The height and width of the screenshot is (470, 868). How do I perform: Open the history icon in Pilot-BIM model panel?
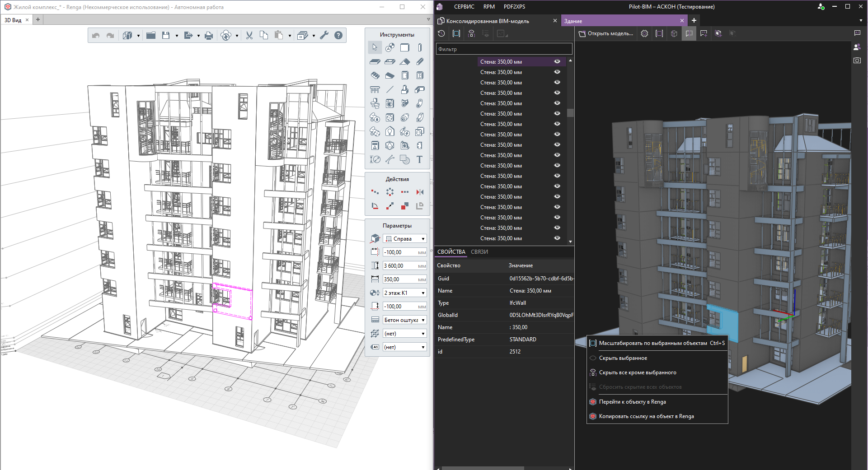(441, 33)
